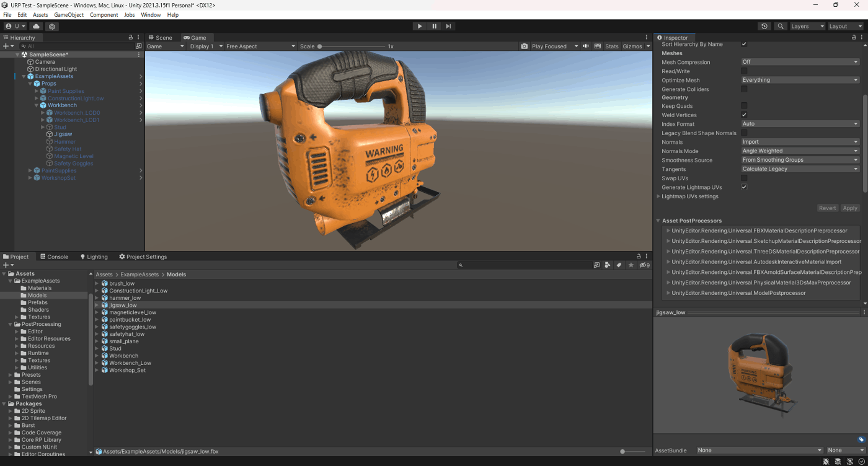This screenshot has height=466, width=868.
Task: Lock the Inspector panel
Action: [854, 38]
